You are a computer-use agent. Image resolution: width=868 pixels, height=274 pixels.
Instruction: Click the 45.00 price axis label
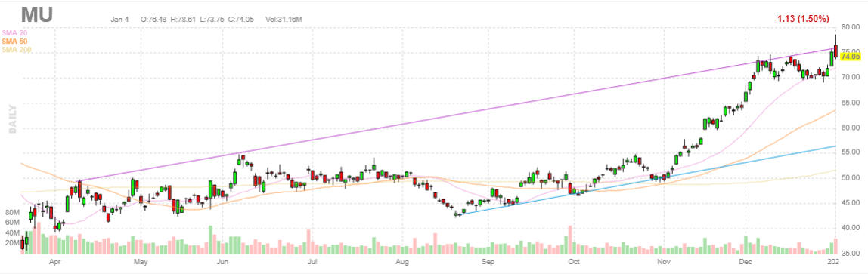[851, 203]
